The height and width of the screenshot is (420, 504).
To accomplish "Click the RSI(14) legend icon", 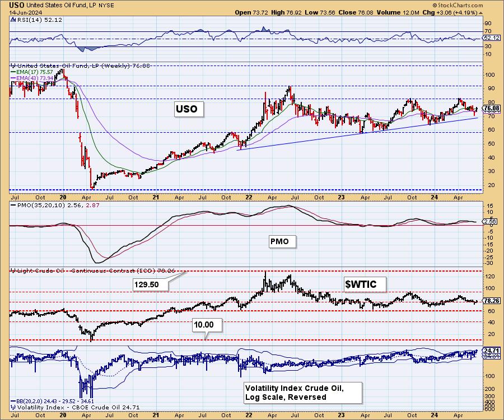I will coord(13,20).
